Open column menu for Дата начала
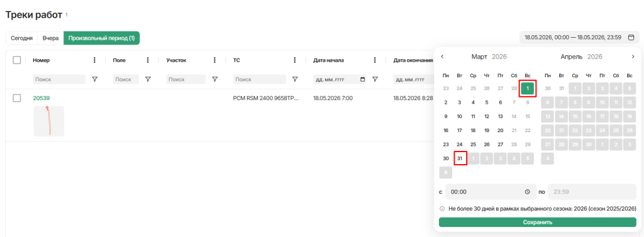This screenshot has height=237, width=644. coord(375,60)
